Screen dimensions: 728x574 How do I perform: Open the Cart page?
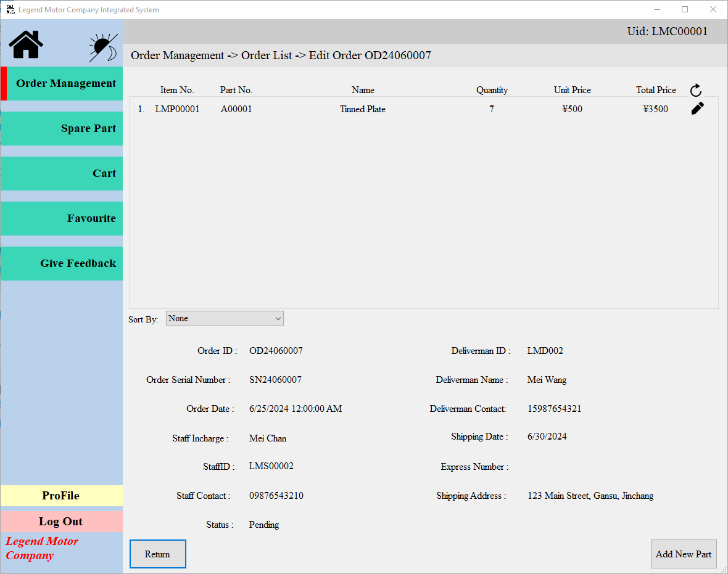tap(62, 174)
